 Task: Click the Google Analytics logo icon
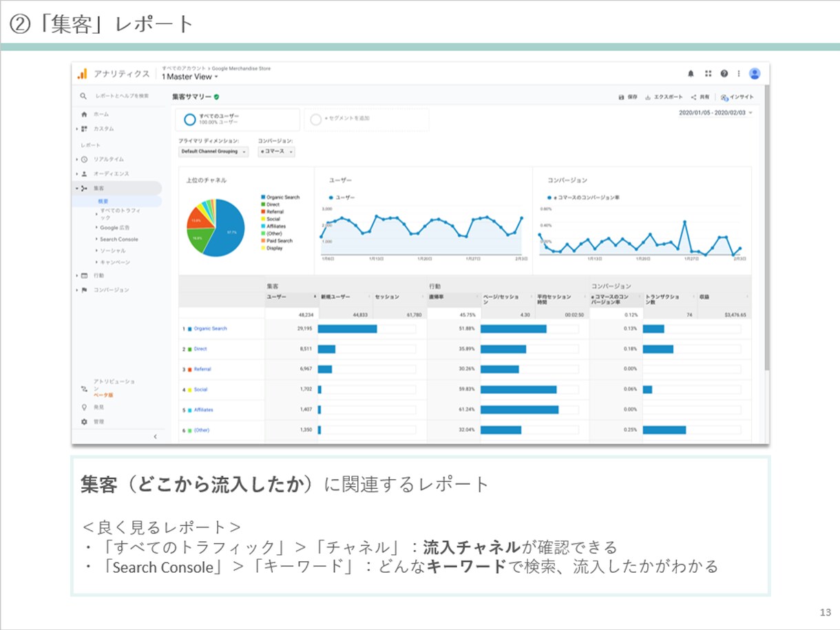pyautogui.click(x=83, y=74)
